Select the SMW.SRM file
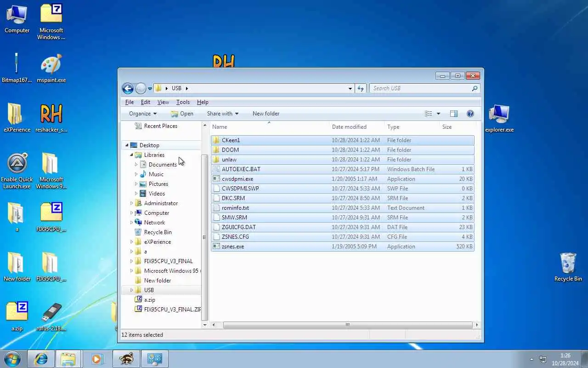 point(343,218)
